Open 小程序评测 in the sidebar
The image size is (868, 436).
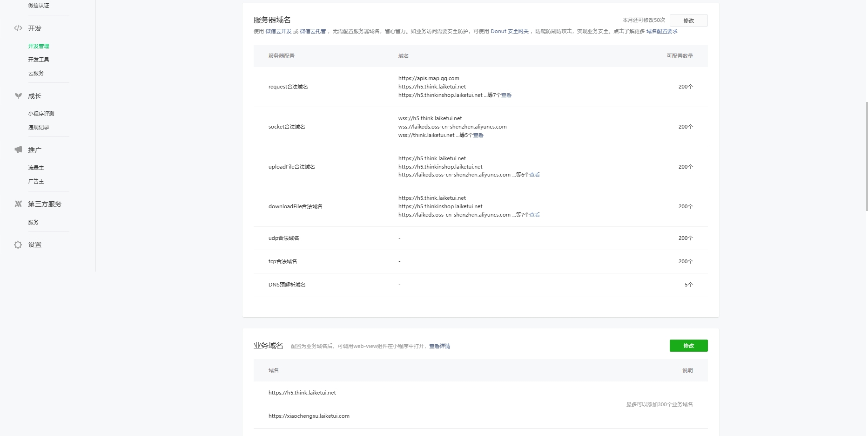pos(41,114)
